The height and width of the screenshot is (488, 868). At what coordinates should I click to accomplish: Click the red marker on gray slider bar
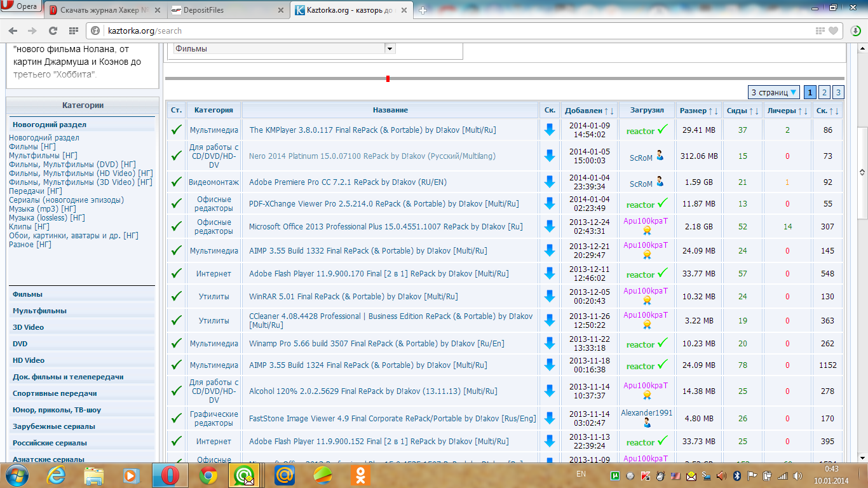(x=388, y=78)
